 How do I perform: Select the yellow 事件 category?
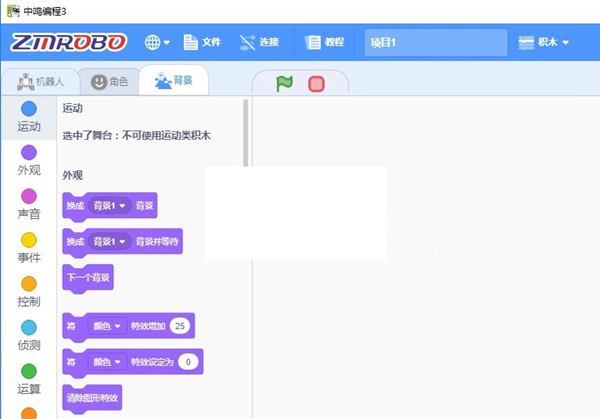pyautogui.click(x=29, y=248)
